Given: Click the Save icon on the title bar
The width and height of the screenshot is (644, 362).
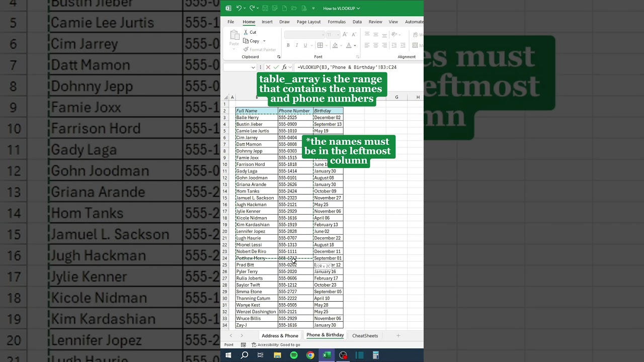Looking at the screenshot, I should click(x=265, y=8).
